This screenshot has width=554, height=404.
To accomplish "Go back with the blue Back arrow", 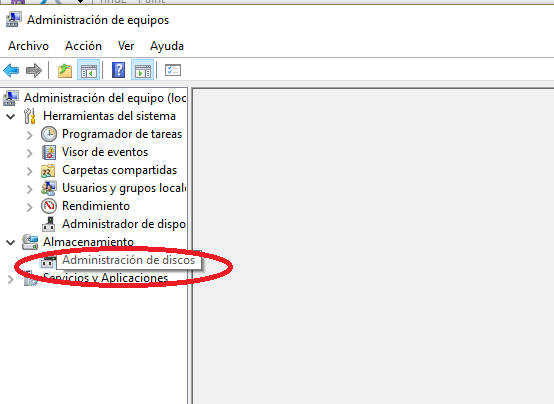I will pos(11,70).
